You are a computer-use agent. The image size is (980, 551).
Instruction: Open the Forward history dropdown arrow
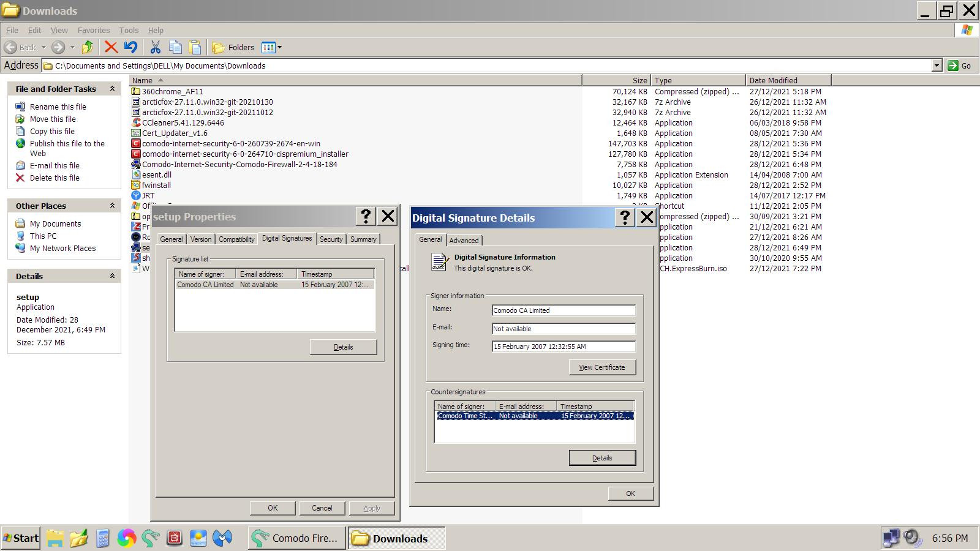[x=72, y=47]
